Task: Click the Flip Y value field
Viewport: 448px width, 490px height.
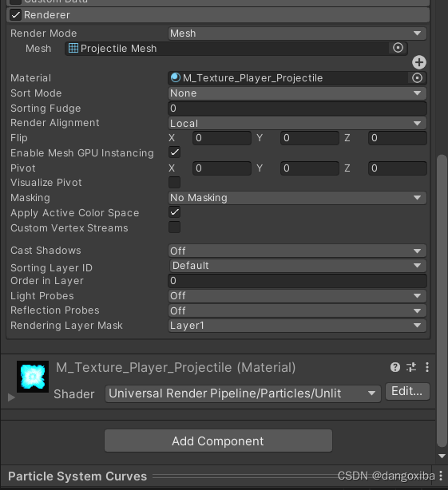Action: point(310,138)
